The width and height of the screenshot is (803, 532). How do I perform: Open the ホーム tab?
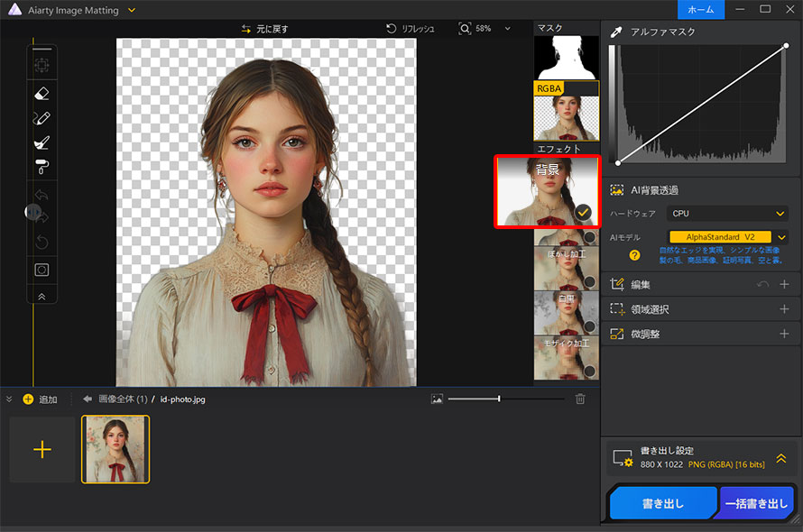[x=701, y=9]
